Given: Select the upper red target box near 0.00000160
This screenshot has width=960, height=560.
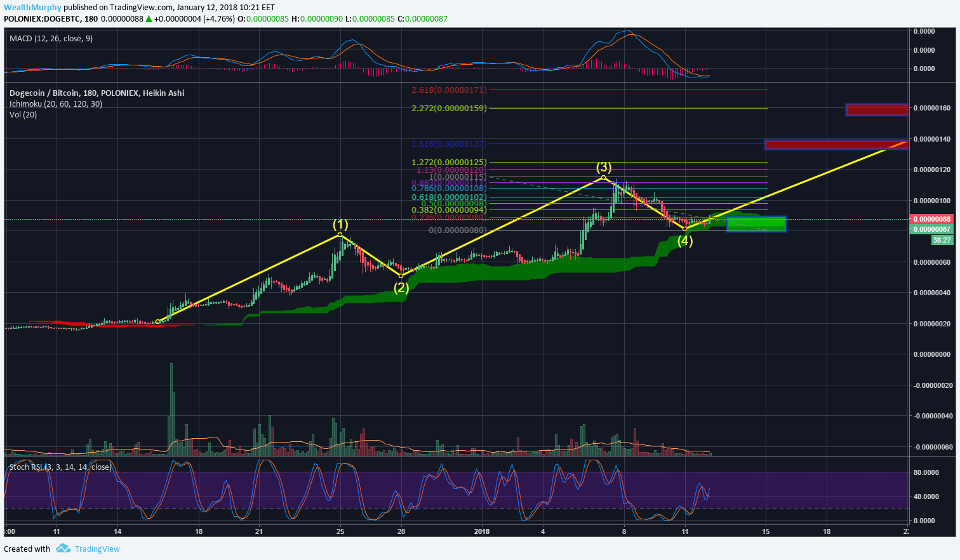Looking at the screenshot, I should pyautogui.click(x=877, y=110).
